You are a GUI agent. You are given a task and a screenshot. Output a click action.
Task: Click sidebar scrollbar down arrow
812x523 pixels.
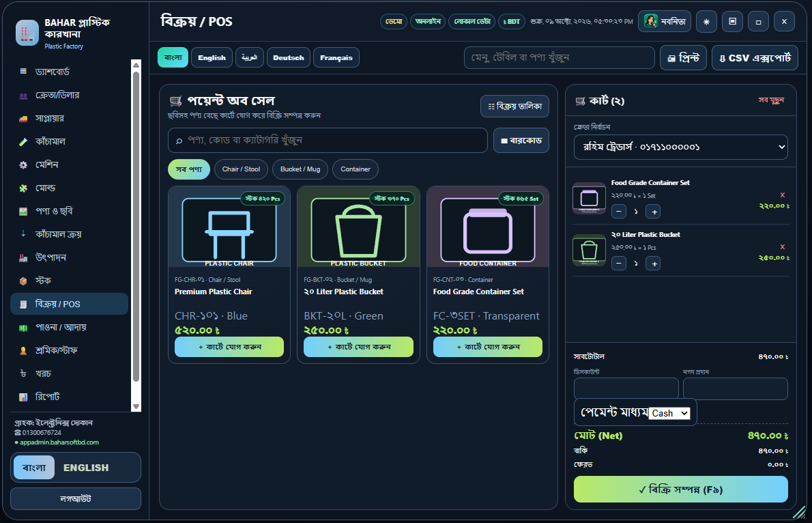pyautogui.click(x=136, y=407)
